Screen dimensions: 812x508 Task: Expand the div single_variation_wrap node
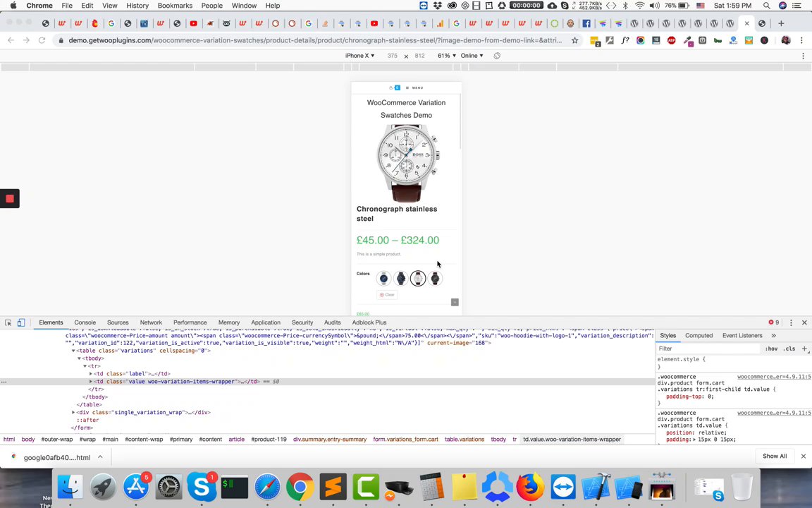(x=73, y=413)
